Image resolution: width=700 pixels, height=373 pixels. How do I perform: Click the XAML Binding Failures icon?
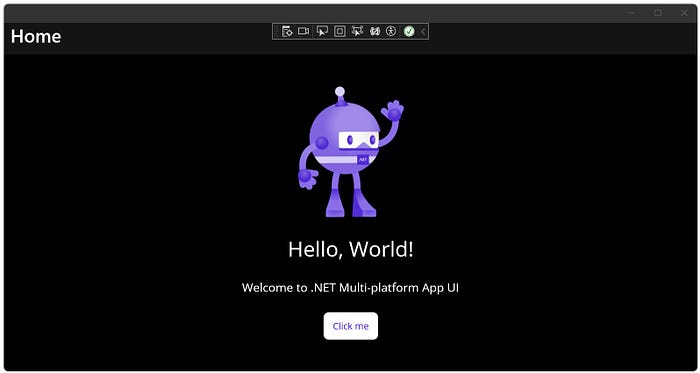[x=375, y=31]
